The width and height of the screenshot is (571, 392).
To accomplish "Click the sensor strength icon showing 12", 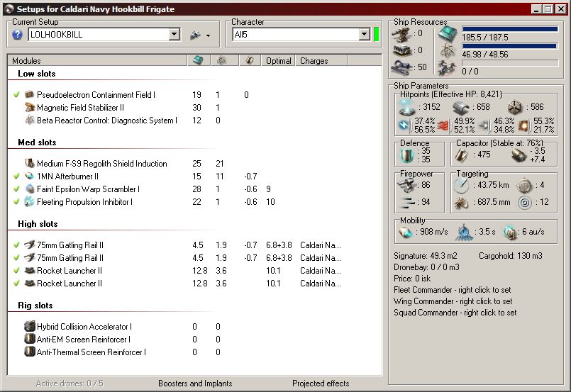I will pyautogui.click(x=525, y=202).
